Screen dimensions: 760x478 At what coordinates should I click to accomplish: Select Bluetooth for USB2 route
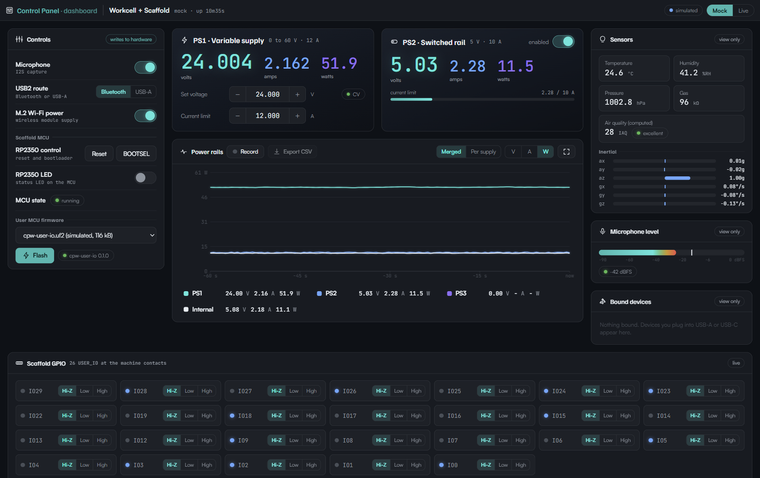coord(113,92)
